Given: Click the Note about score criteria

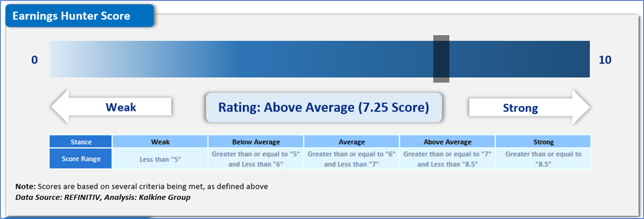Looking at the screenshot, I should point(142,186).
